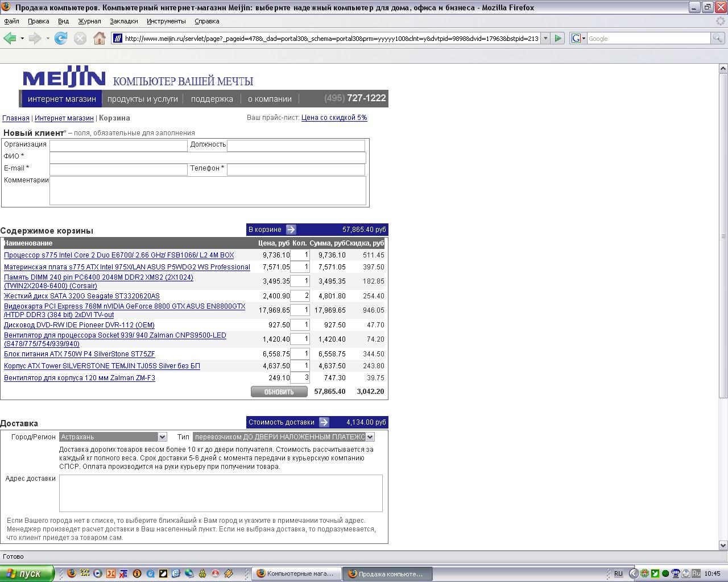This screenshot has height=582, width=728.
Task: Open the search engine chooser dropdown arrow
Action: pos(584,38)
